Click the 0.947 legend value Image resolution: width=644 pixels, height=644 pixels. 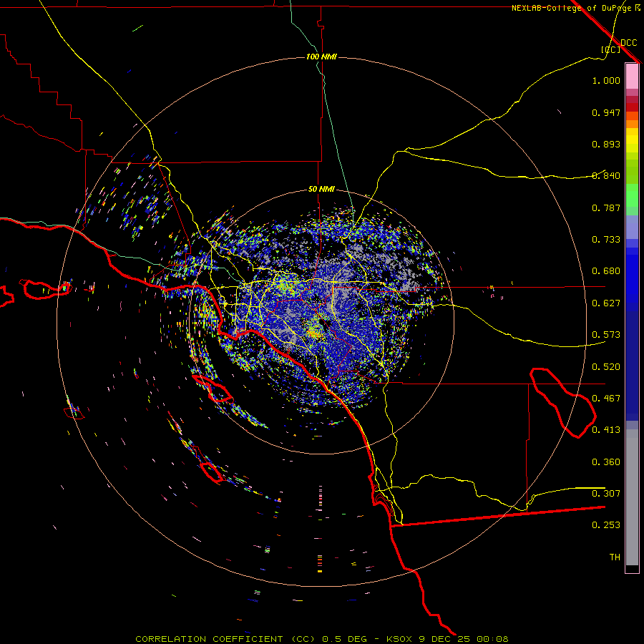point(606,112)
